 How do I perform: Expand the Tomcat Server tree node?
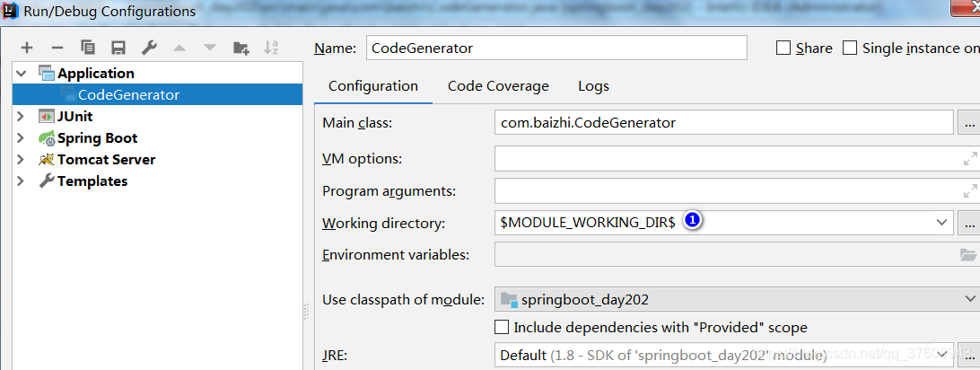(x=22, y=159)
